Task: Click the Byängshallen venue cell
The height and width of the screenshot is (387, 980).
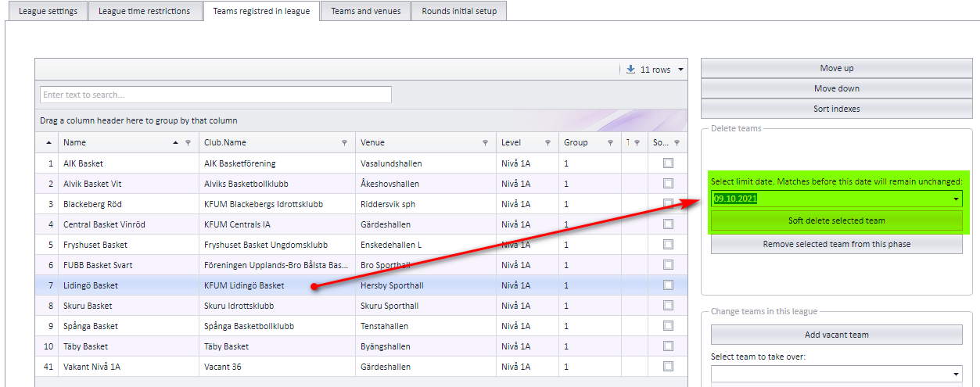Action: tap(425, 346)
